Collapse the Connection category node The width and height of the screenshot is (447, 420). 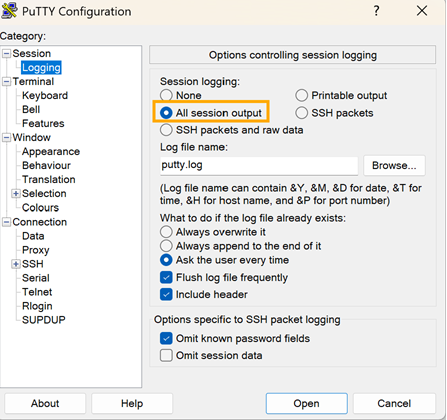(x=6, y=222)
